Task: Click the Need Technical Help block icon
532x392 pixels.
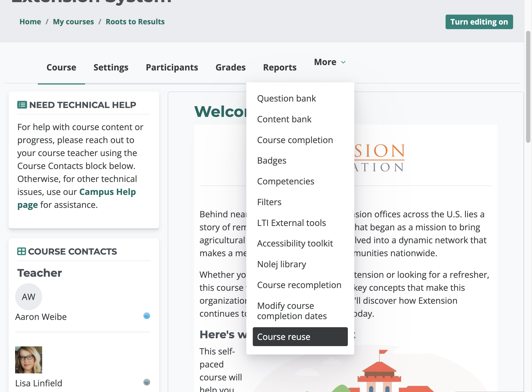Action: click(x=22, y=105)
